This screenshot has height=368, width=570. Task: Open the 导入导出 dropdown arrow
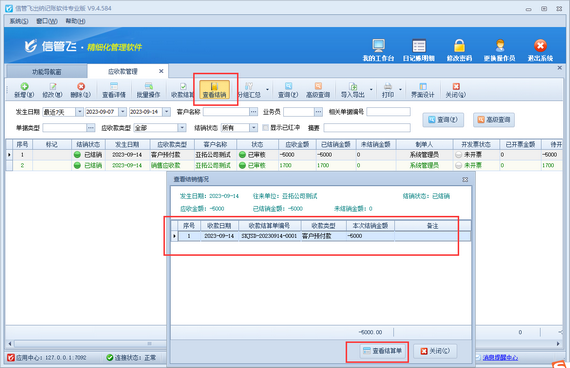371,90
